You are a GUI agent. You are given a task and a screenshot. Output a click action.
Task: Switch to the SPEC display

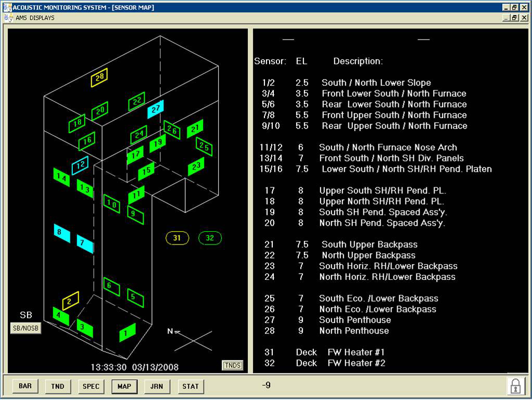pos(91,386)
